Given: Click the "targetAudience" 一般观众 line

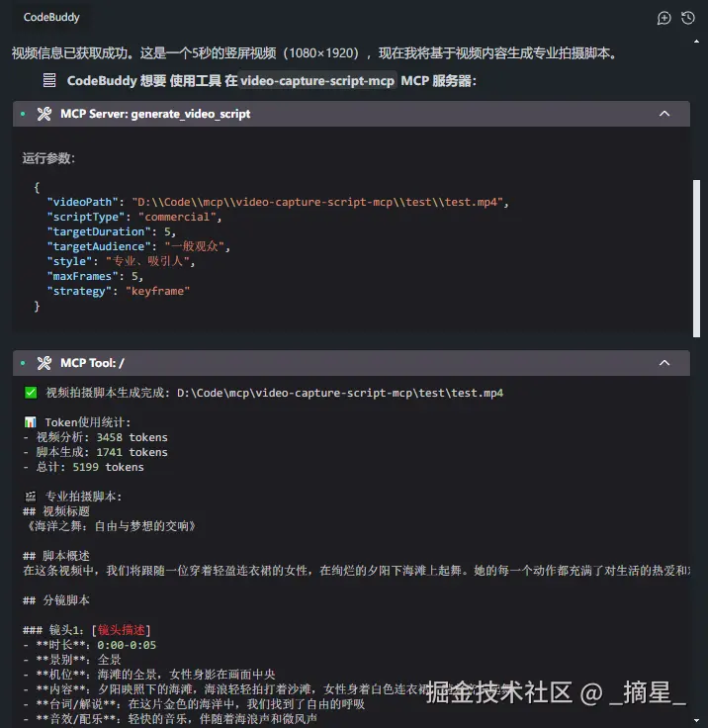Looking at the screenshot, I should coord(138,246).
